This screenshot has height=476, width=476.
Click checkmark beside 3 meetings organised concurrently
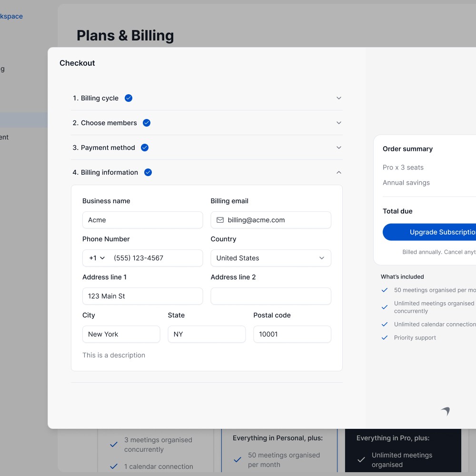tap(114, 445)
